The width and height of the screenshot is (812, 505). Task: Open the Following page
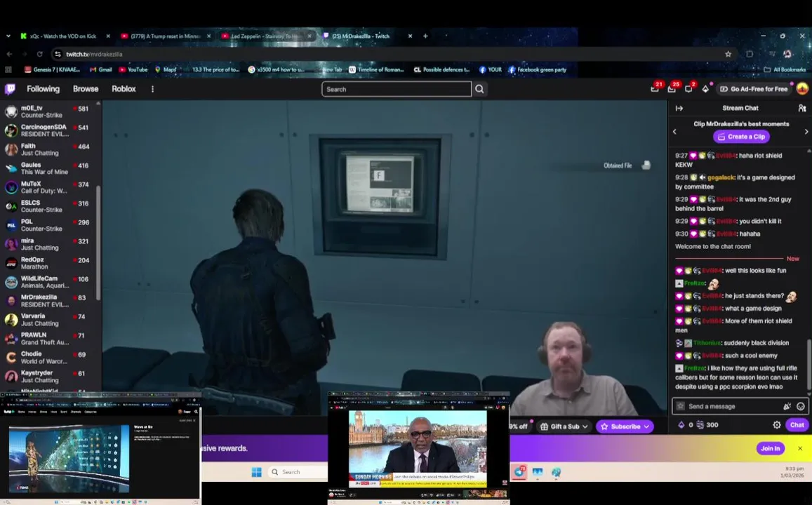pos(43,89)
